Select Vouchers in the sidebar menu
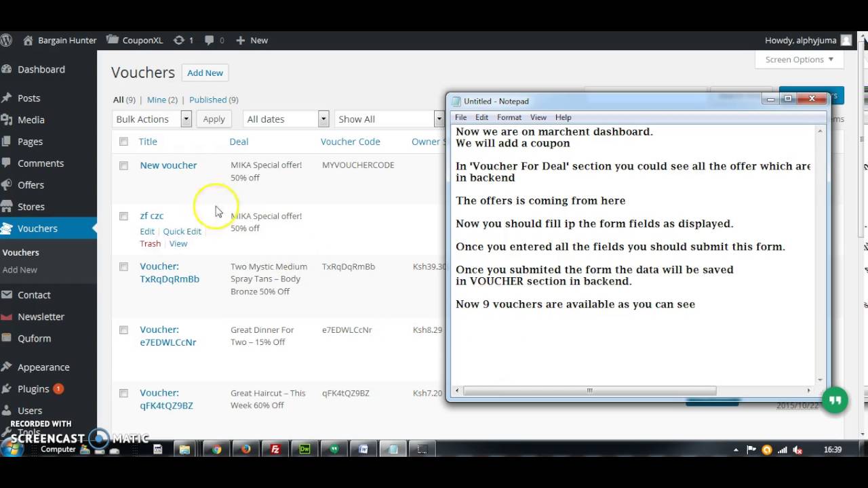The height and width of the screenshot is (488, 868). coord(37,228)
